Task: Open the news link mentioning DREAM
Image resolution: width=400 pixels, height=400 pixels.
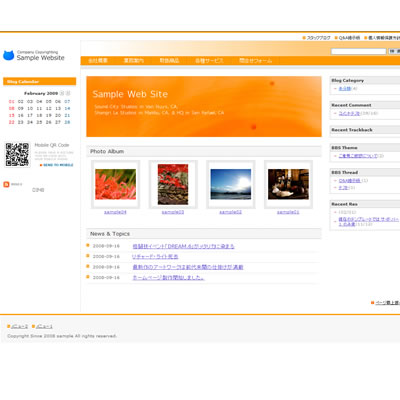Action: 183,246
